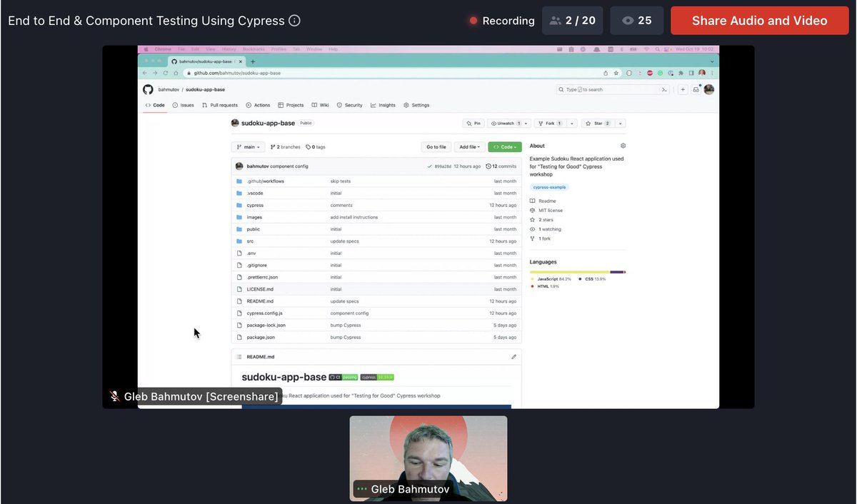
Task: Go to the Actions tab
Action: pos(258,105)
